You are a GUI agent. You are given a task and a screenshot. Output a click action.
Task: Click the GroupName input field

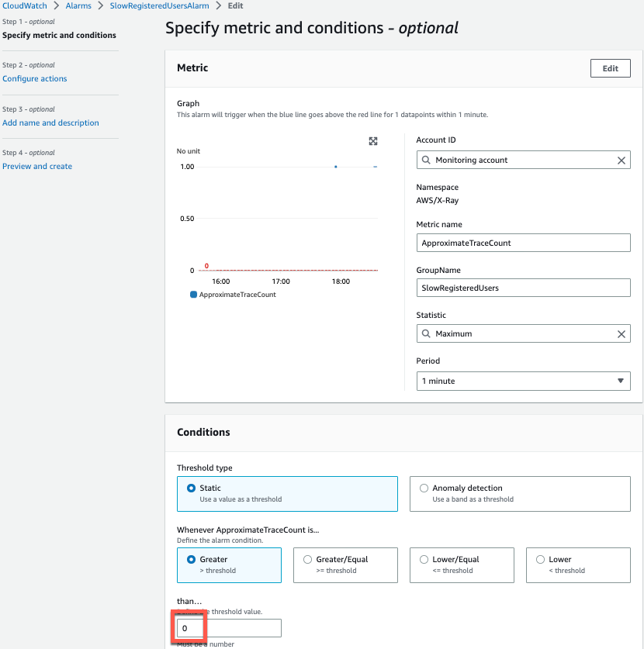[523, 288]
